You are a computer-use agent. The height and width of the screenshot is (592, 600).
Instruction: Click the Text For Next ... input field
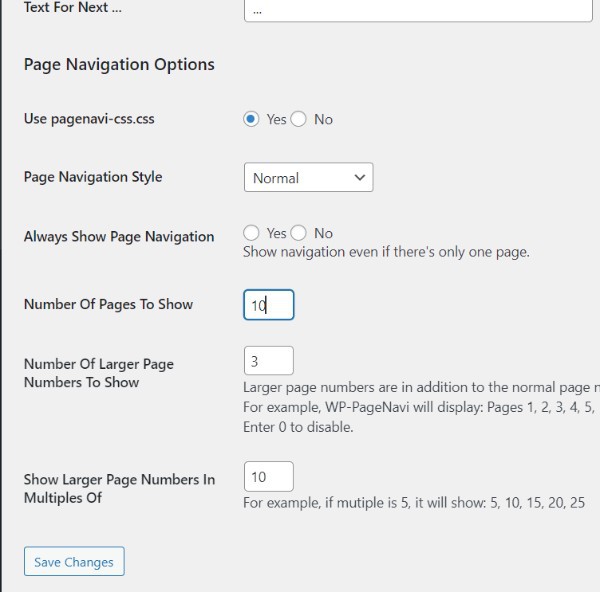click(418, 11)
